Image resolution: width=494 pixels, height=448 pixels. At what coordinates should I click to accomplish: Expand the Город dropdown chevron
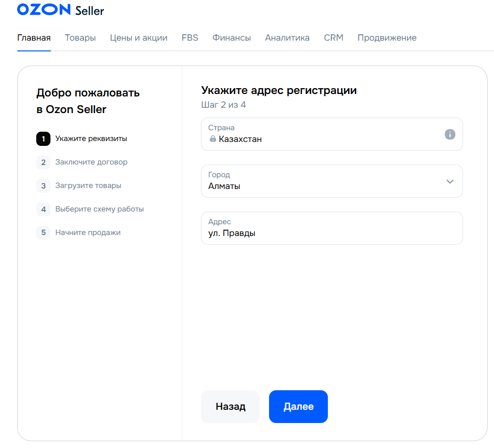(450, 182)
